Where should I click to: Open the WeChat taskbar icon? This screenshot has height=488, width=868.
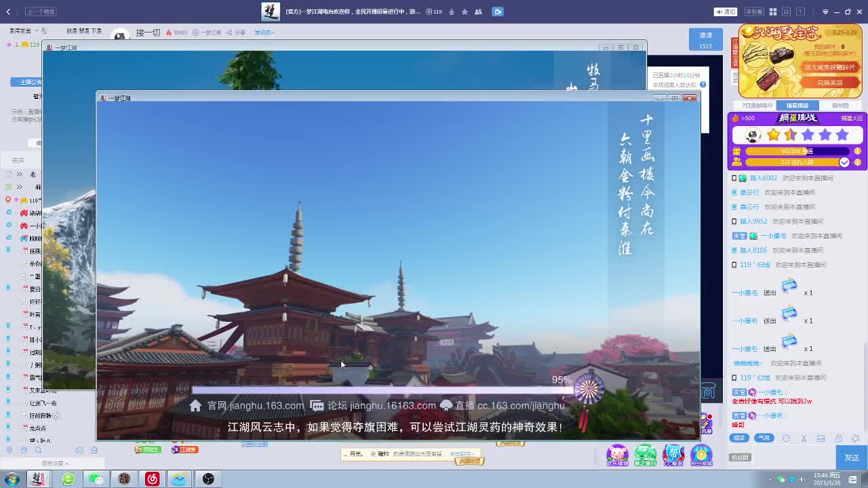pyautogui.click(x=96, y=479)
